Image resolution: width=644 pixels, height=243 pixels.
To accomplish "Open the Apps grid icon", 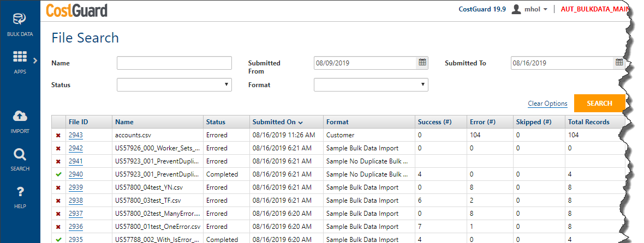I will [20, 57].
